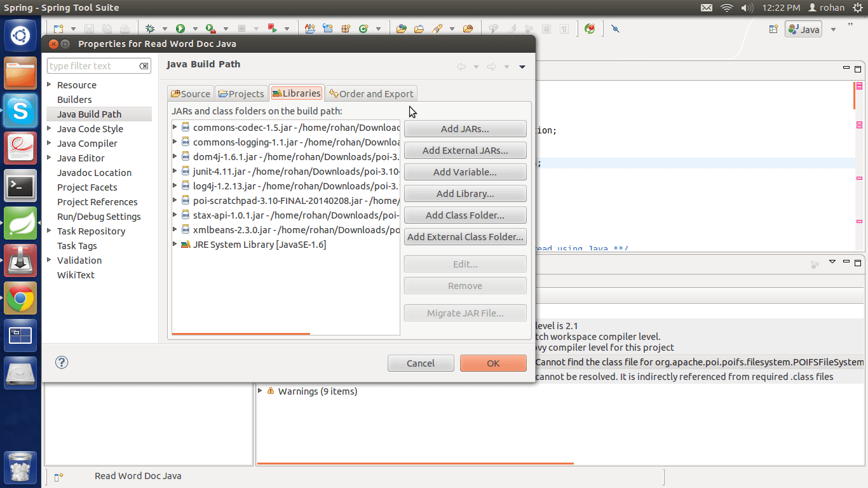868x488 pixels.
Task: Click the Open Task folder icon
Action: 419,29
